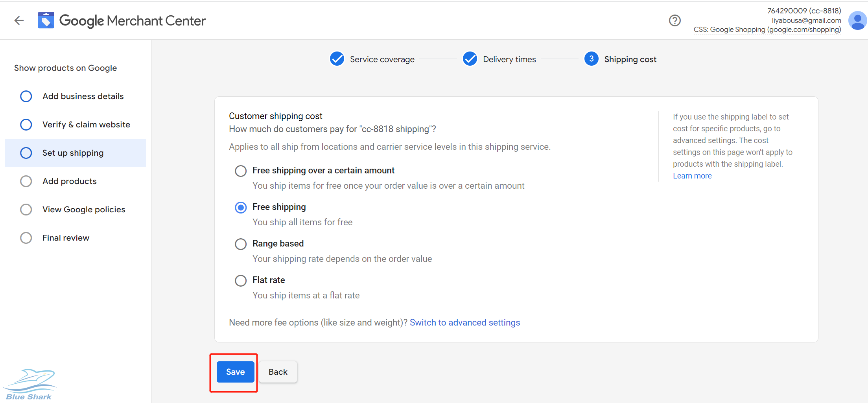Open the Learn more link

coord(692,176)
